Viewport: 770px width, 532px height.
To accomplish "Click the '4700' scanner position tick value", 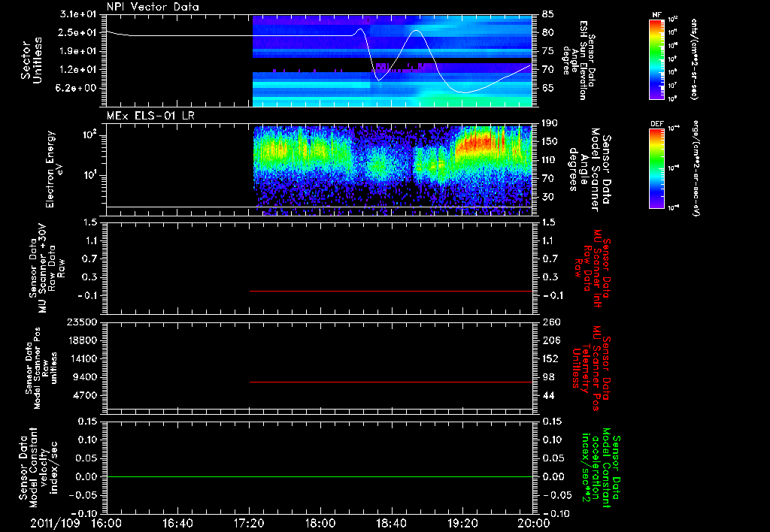I will pyautogui.click(x=84, y=395).
